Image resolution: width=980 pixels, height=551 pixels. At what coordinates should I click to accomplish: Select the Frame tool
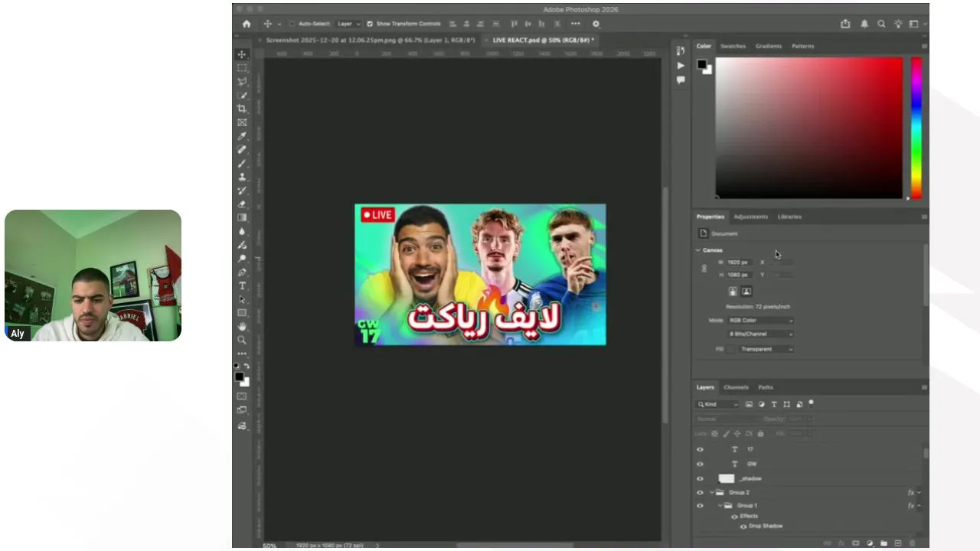[242, 122]
